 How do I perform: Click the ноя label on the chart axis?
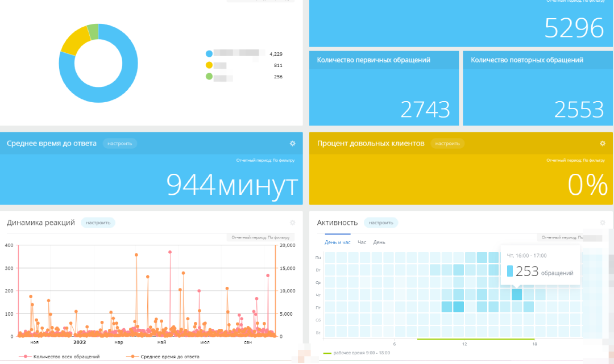tap(35, 342)
